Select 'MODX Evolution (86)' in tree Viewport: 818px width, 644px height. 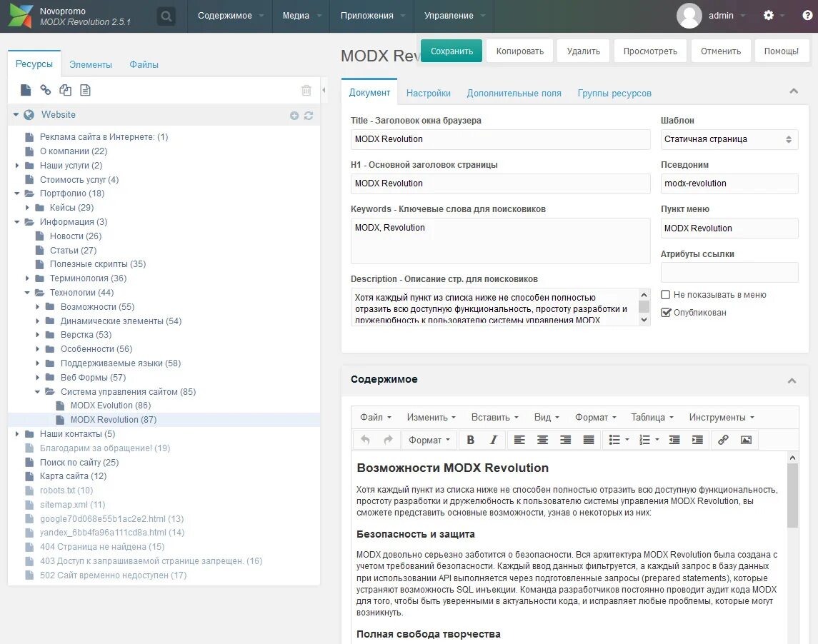pyautogui.click(x=111, y=406)
